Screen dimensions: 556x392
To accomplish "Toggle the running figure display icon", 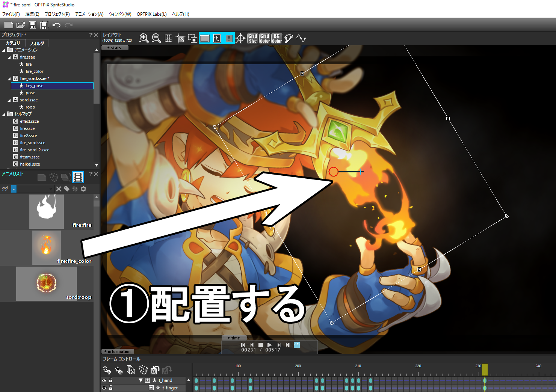I will 217,38.
